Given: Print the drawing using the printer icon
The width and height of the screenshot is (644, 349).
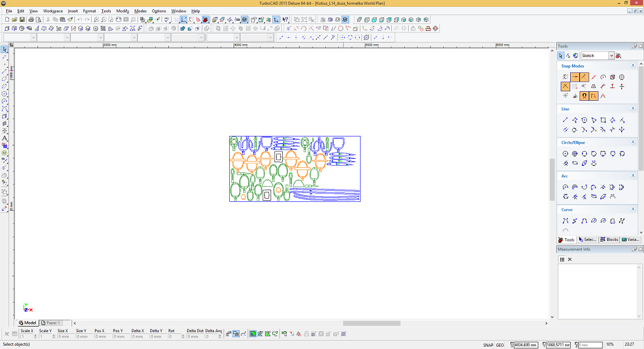Looking at the screenshot, I should (31, 20).
